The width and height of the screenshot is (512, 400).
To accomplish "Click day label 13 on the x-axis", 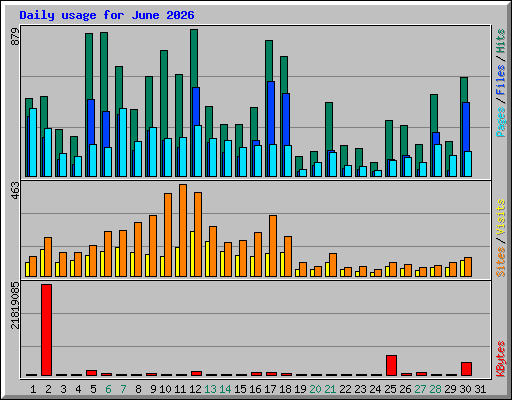I will [210, 389].
